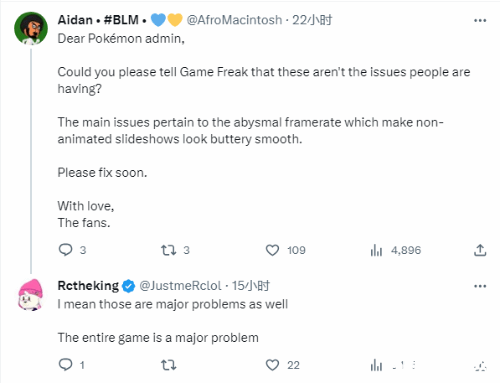Open Rctheking's pink avatar
The image size is (500, 383).
[x=31, y=295]
